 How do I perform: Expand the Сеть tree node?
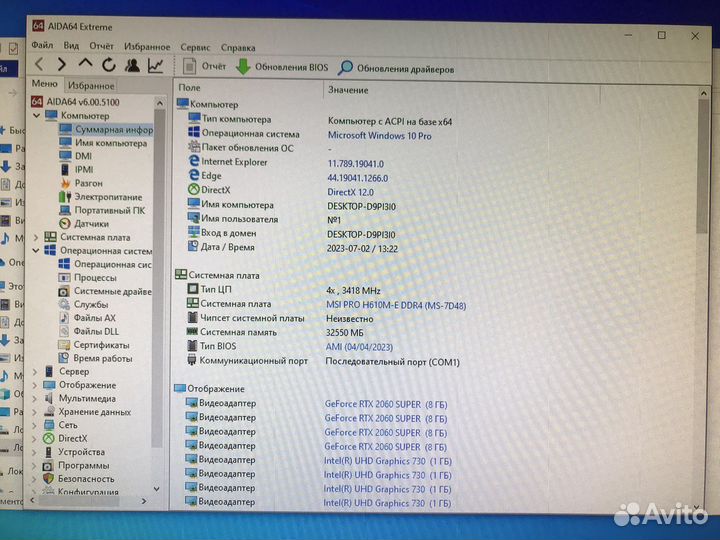(x=35, y=425)
